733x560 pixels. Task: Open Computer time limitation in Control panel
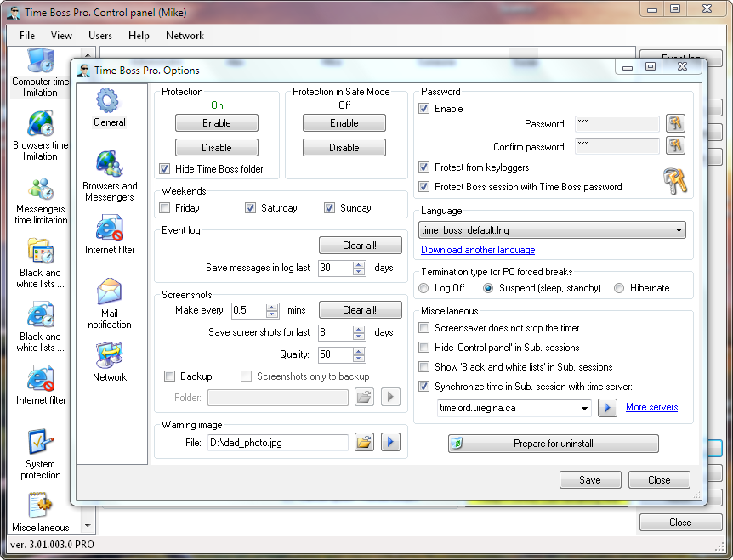[x=40, y=72]
